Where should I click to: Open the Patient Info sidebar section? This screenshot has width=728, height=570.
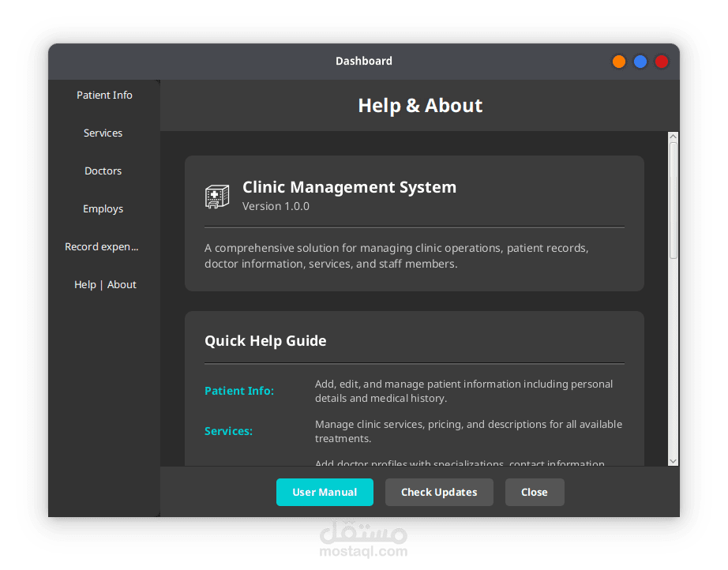pos(104,96)
